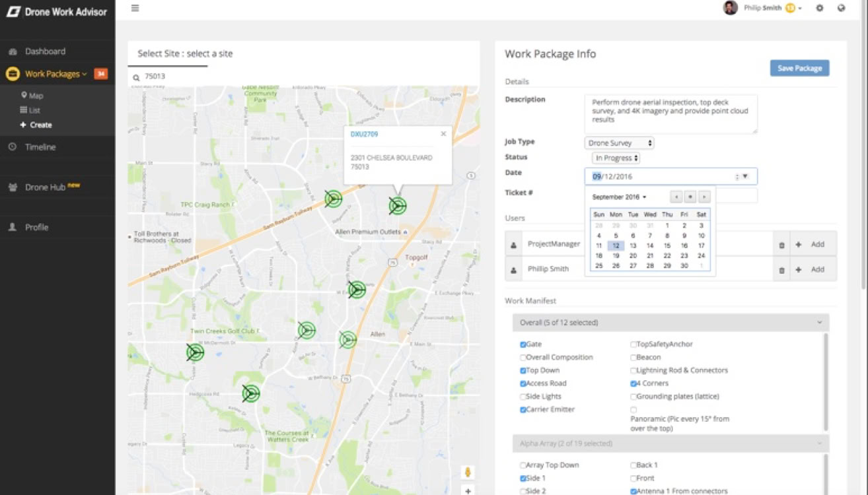
Task: Enable the Beacon checkbox
Action: [x=633, y=358]
